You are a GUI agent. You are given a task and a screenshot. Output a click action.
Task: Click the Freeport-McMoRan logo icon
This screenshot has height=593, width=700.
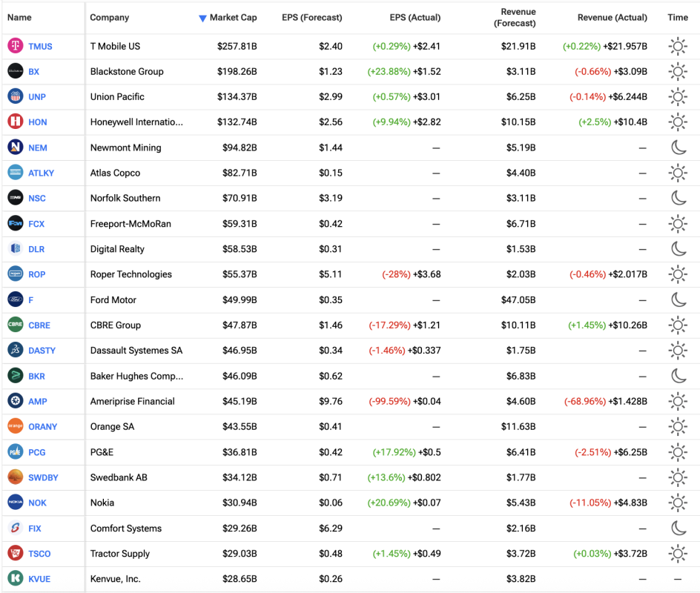pyautogui.click(x=16, y=224)
